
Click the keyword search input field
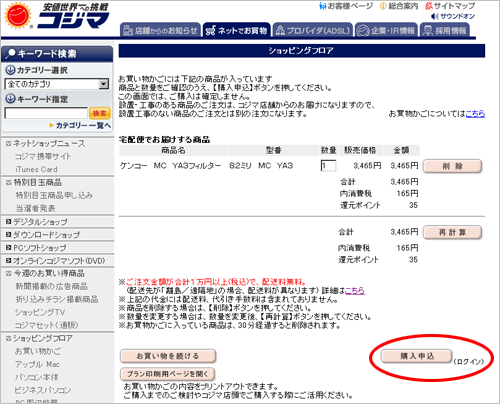(46, 113)
